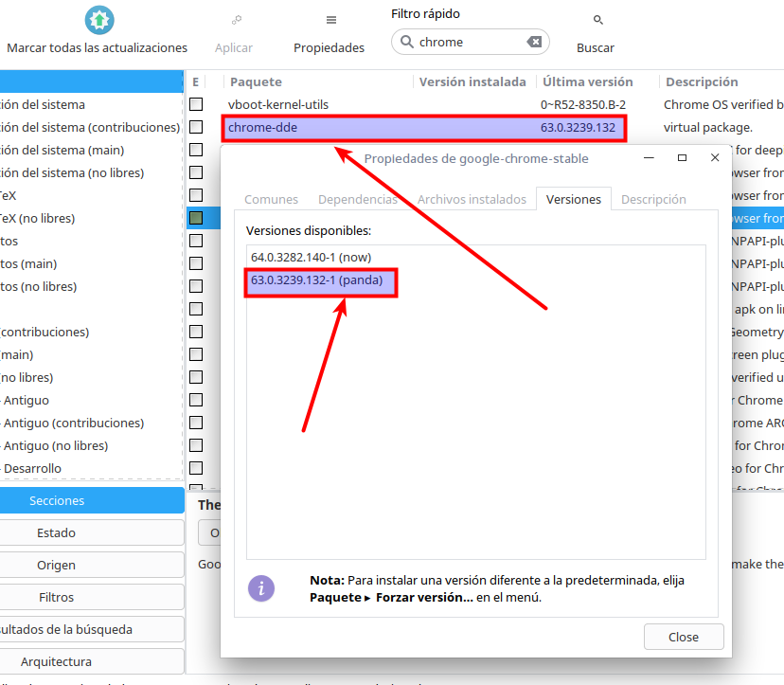This screenshot has width=784, height=685.
Task: Open Properties from the toolbar
Action: 330,20
